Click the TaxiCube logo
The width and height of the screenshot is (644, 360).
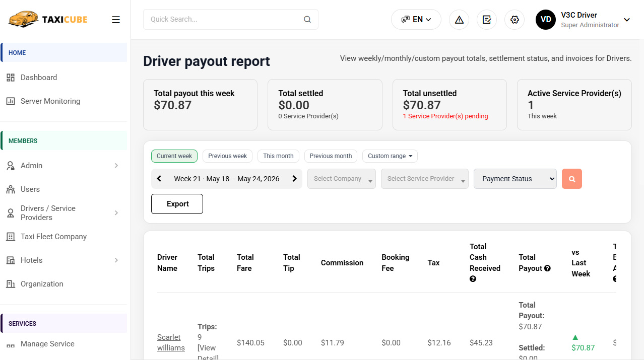[x=48, y=19]
